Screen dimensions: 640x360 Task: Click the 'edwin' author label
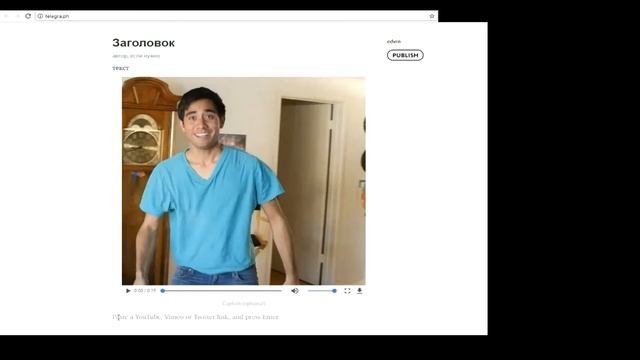click(x=394, y=41)
